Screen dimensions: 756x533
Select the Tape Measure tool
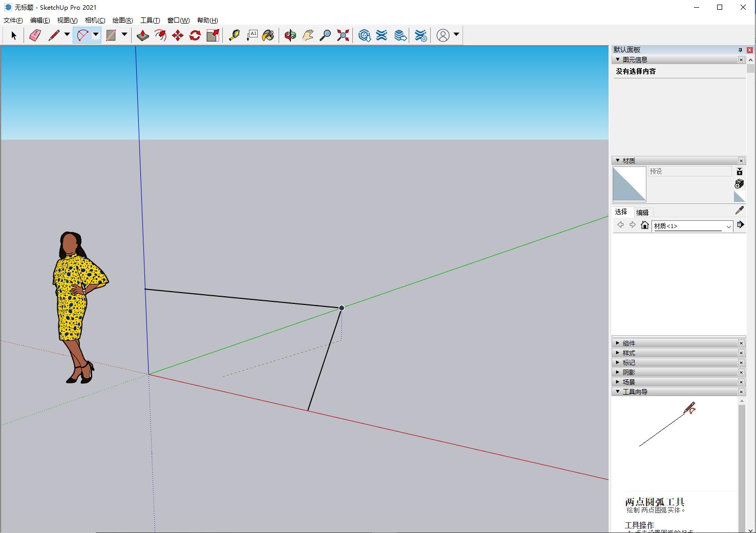234,35
